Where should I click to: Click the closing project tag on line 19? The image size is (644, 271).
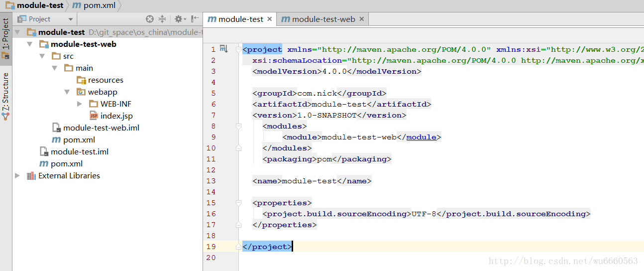(x=267, y=247)
